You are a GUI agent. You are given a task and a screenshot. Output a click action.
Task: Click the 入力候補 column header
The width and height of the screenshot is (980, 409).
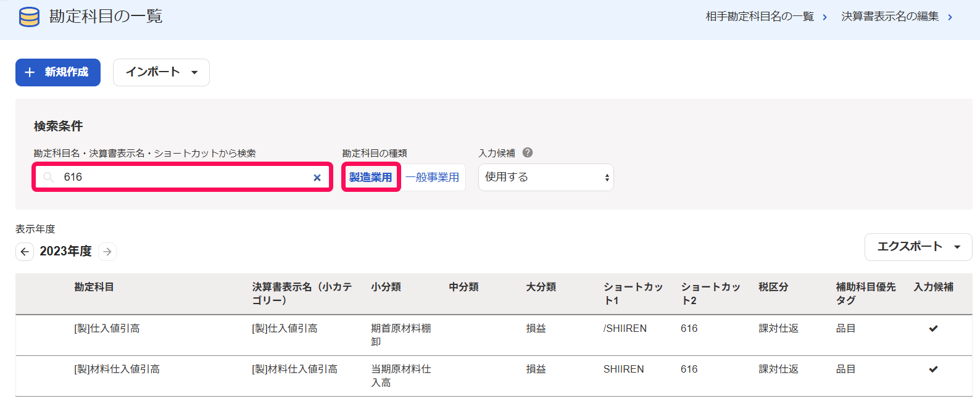[934, 287]
